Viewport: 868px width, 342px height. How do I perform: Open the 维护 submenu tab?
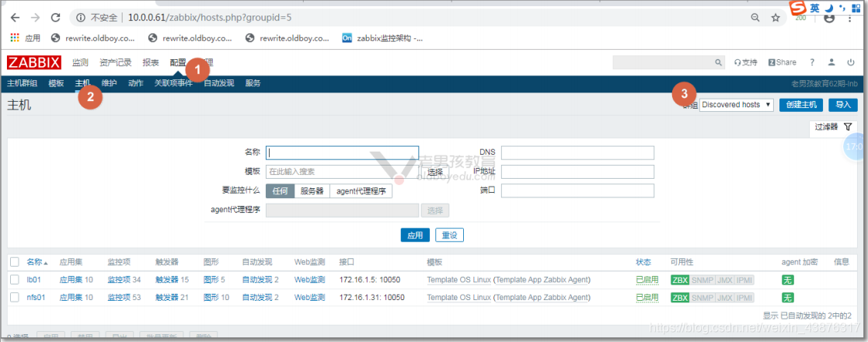(x=109, y=84)
